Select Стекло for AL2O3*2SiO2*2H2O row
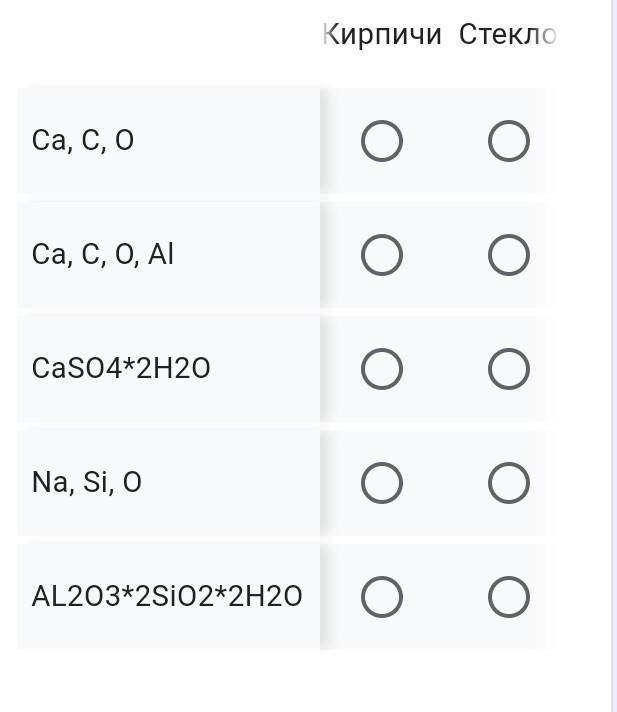The width and height of the screenshot is (617, 712). coord(508,597)
